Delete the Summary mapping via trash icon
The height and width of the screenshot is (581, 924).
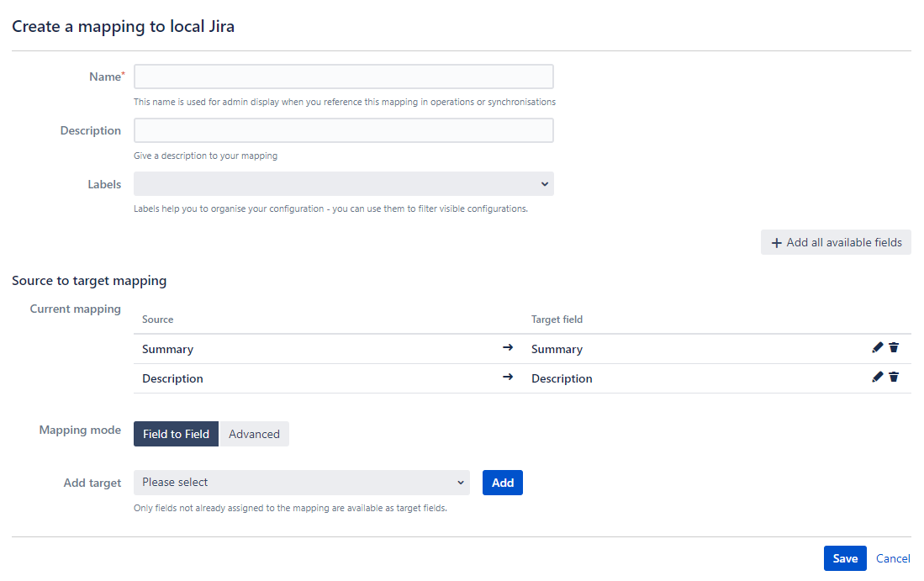coord(894,347)
